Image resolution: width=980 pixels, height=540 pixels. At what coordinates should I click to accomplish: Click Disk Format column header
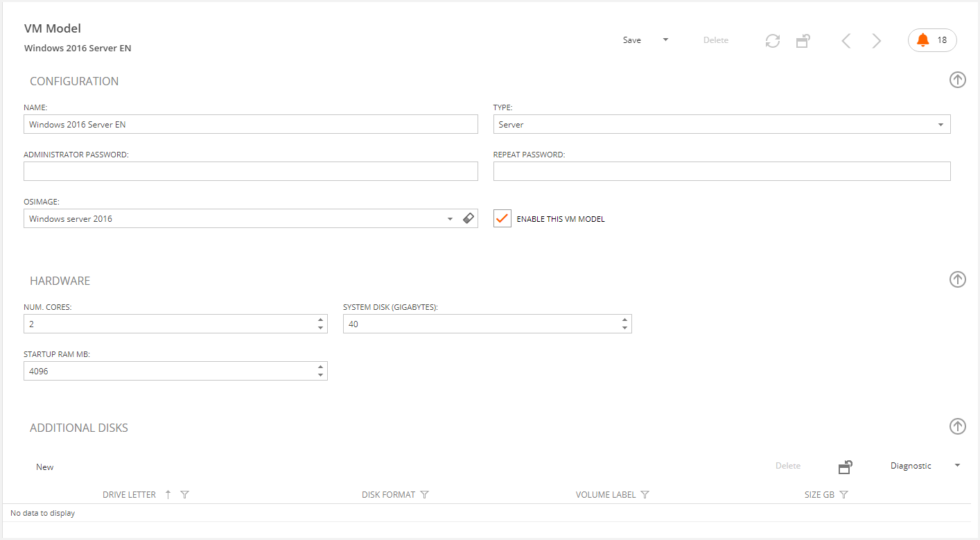coord(388,495)
